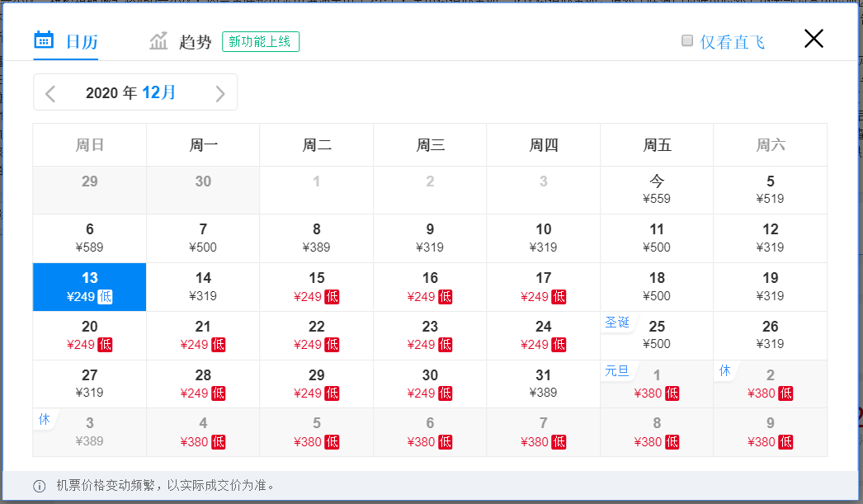Click the 周六 column header
This screenshot has width=863, height=504.
770,144
